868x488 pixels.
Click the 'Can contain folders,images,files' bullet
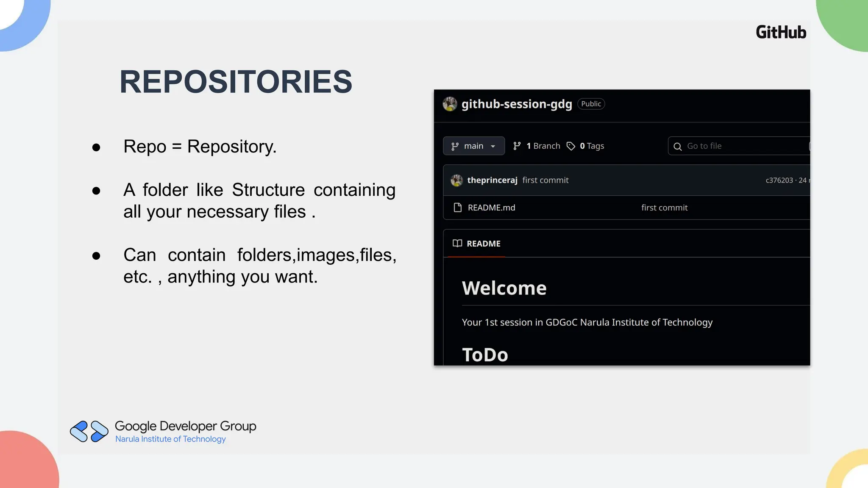(260, 266)
